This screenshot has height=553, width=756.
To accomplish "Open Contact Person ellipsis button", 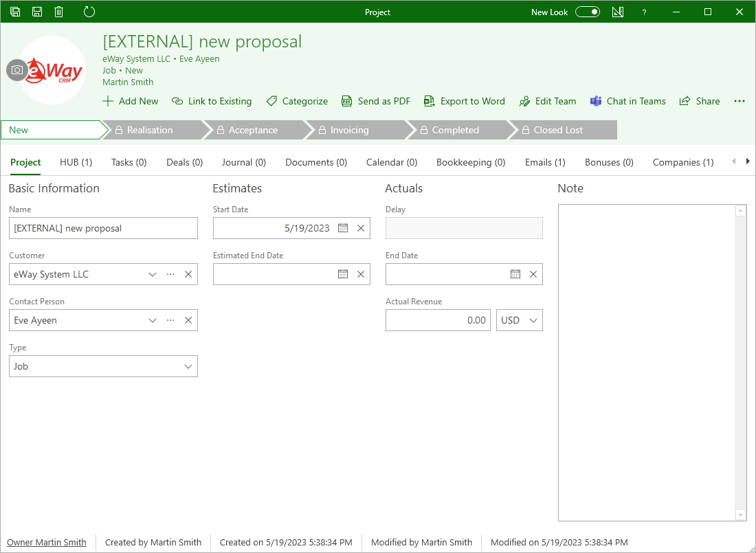I will tap(170, 321).
